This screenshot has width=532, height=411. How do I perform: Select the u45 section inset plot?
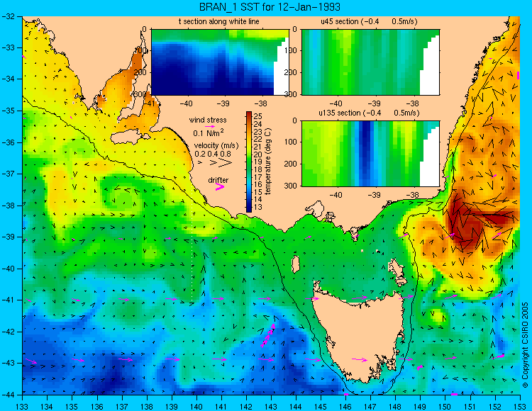(370, 62)
